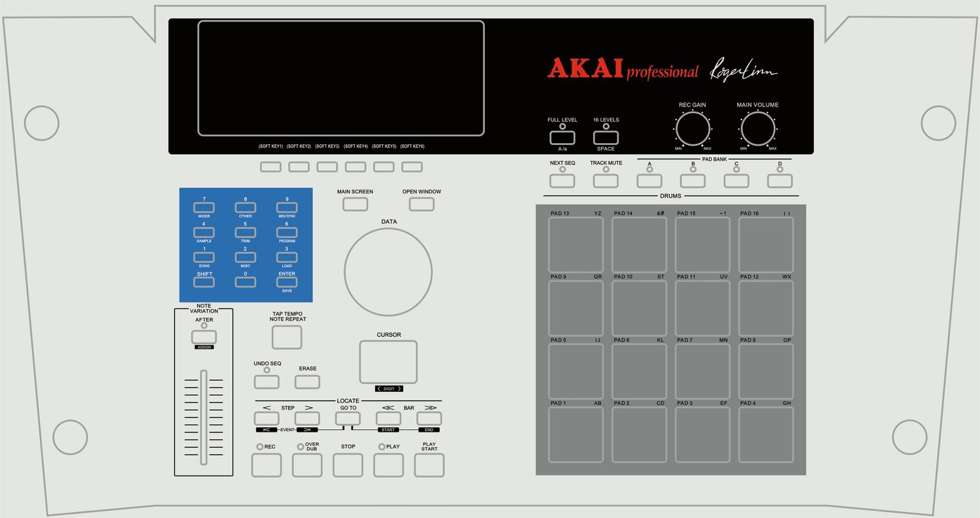Open the TRIM mode with numeric key 5
Viewport: 980px width, 518px height.
pyautogui.click(x=245, y=232)
